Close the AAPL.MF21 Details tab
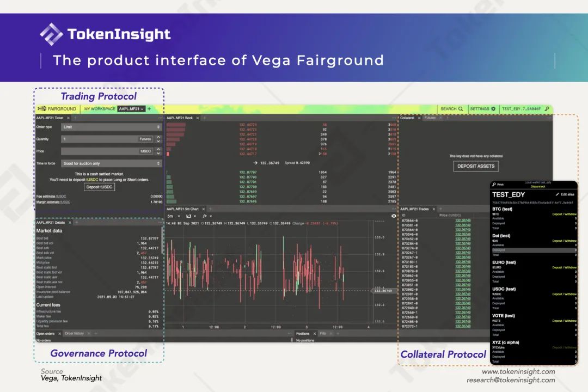This screenshot has height=392, width=588. [70, 223]
